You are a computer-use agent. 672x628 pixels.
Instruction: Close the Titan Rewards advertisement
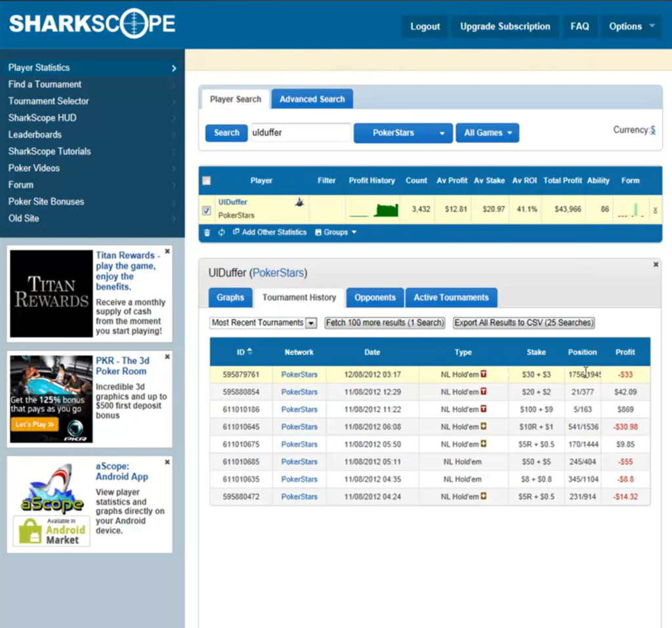point(167,251)
